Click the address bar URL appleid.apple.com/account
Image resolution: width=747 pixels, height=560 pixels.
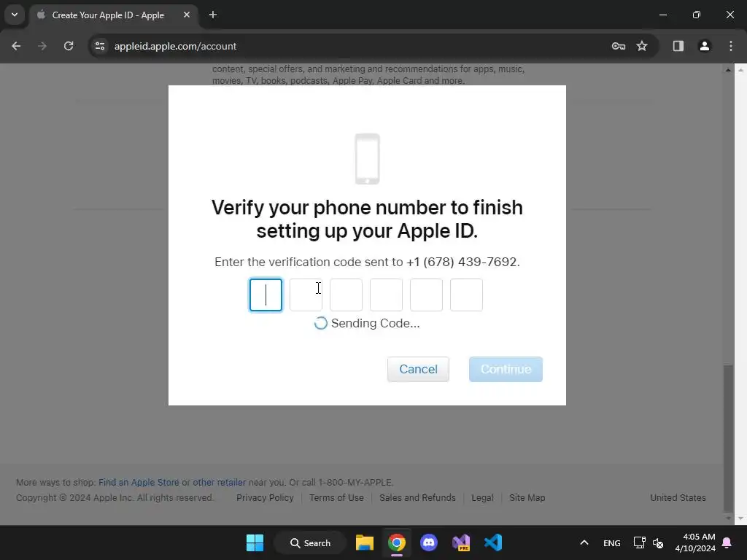point(175,46)
